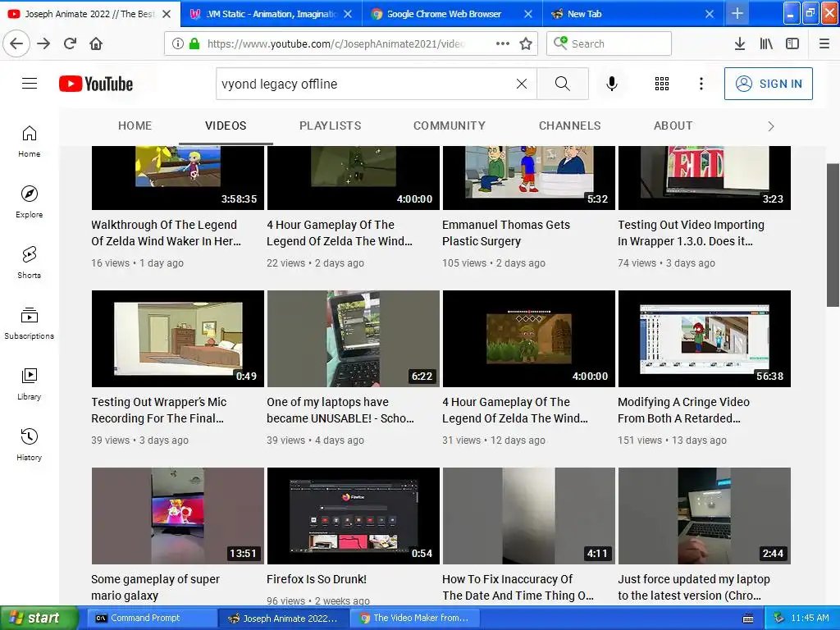
Task: Toggle the Firefox sidebar view icon
Action: tap(792, 43)
